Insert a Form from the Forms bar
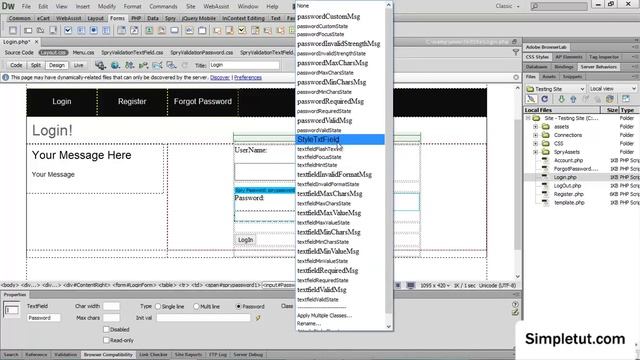Screen dimensions: 640x360 point(13,31)
